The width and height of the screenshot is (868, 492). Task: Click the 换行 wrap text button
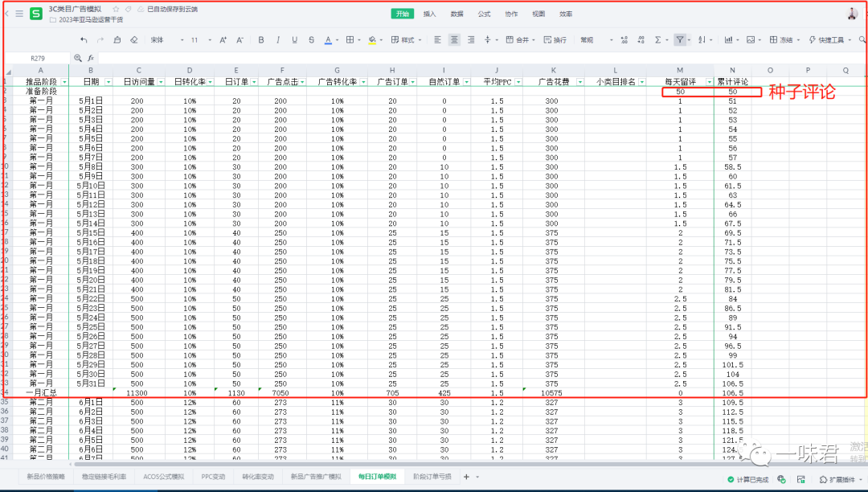[555, 39]
